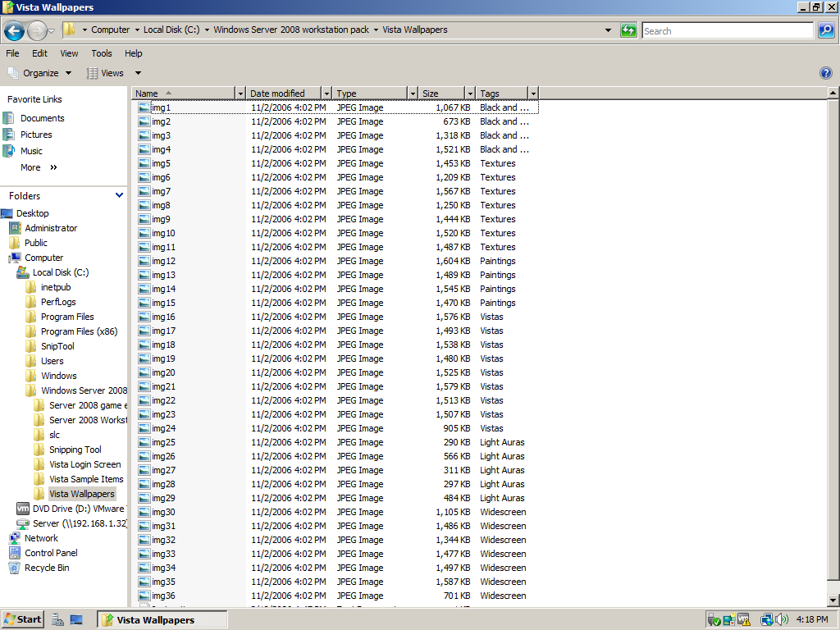Screen dimensions: 840x630
Task: Open Control Panel from the folder tree
Action: click(50, 553)
